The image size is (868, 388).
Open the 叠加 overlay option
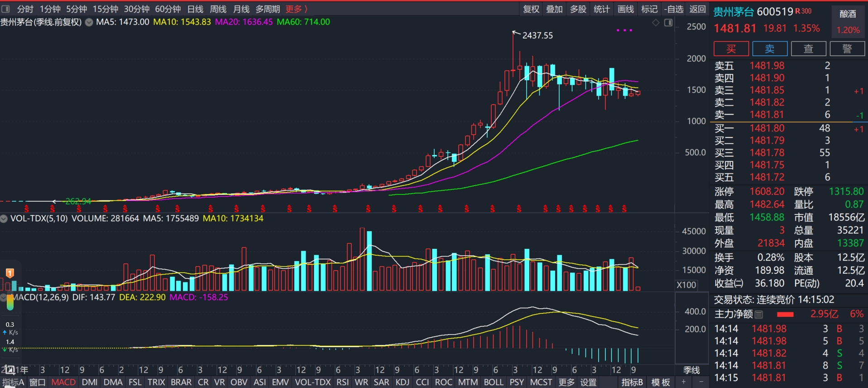554,9
